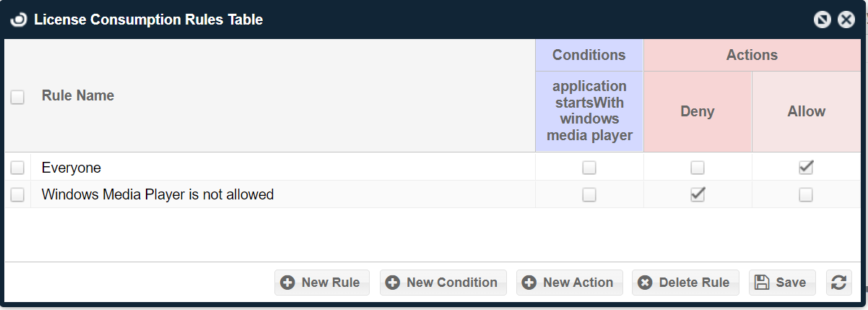Click the collapse icon in title bar

[x=823, y=20]
